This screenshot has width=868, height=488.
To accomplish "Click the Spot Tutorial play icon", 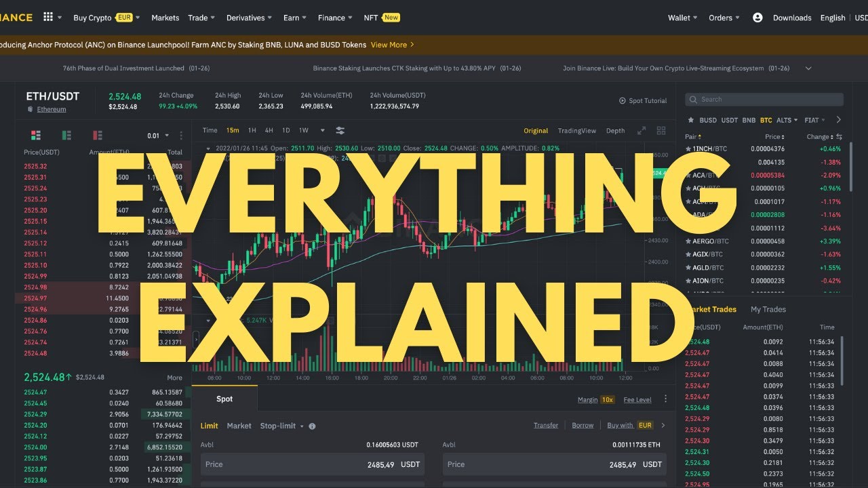I will point(623,101).
